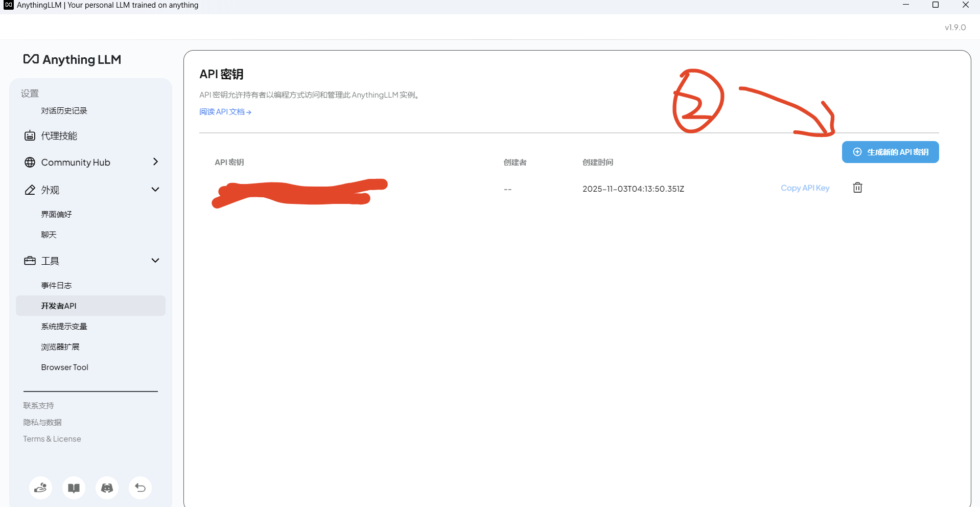Click the v1.9.0 version label
This screenshot has width=980, height=507.
pos(955,27)
